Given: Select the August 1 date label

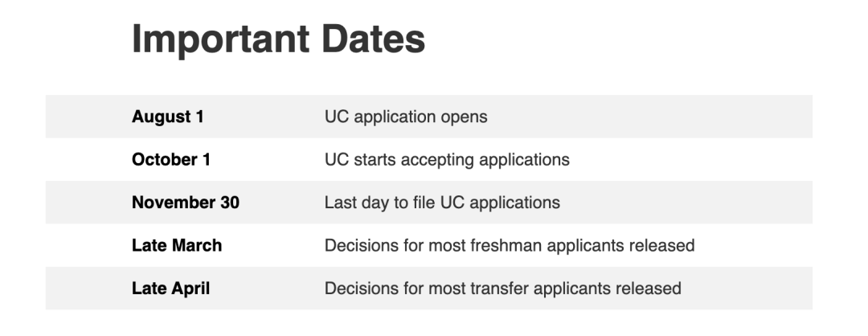Looking at the screenshot, I should (x=168, y=117).
